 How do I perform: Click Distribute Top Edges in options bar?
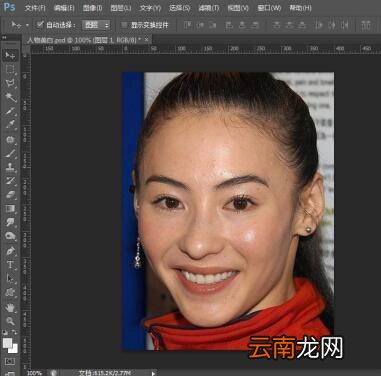point(276,25)
